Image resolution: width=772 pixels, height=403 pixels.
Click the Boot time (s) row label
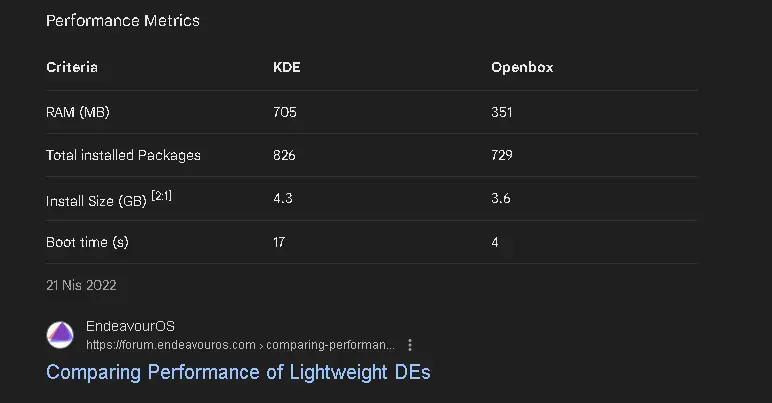click(87, 242)
